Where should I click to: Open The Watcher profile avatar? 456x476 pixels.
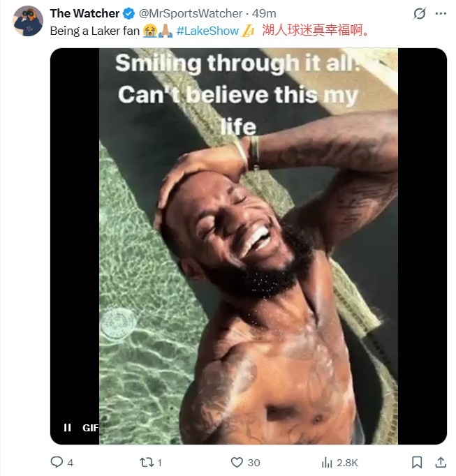(x=28, y=21)
